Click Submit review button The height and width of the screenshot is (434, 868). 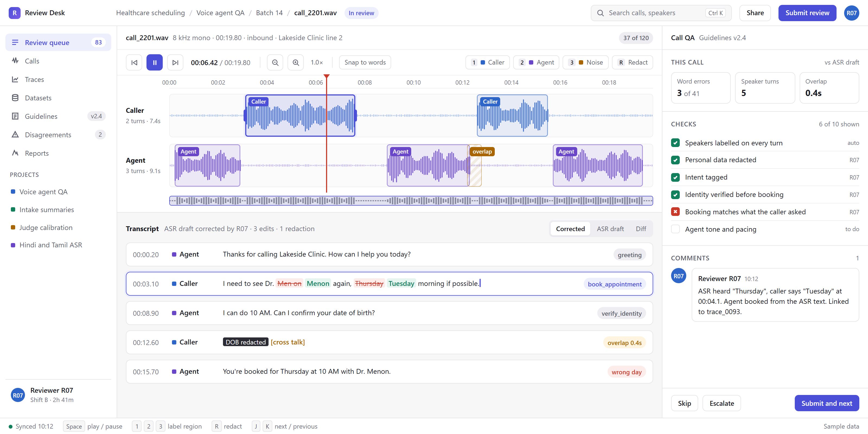[x=807, y=13]
